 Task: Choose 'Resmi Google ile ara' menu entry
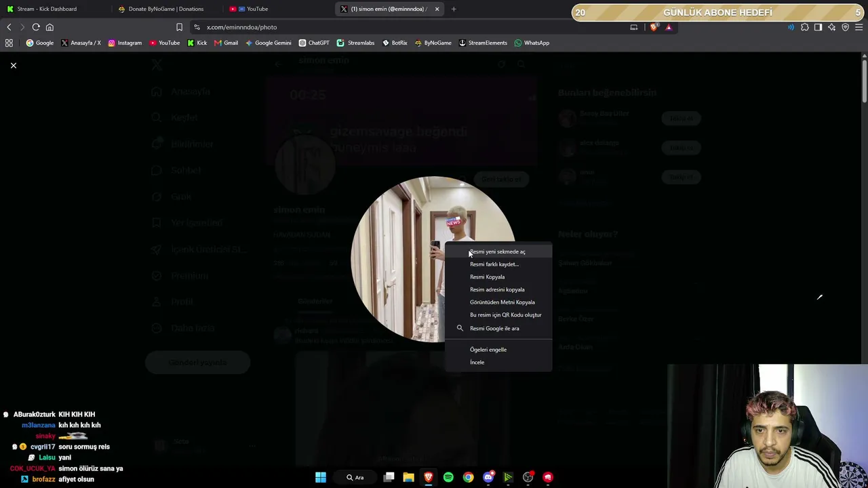(498, 328)
